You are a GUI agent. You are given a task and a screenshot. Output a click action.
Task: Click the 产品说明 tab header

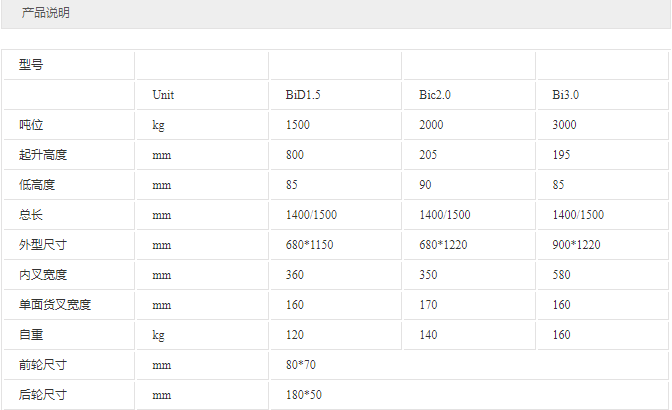[x=46, y=14]
